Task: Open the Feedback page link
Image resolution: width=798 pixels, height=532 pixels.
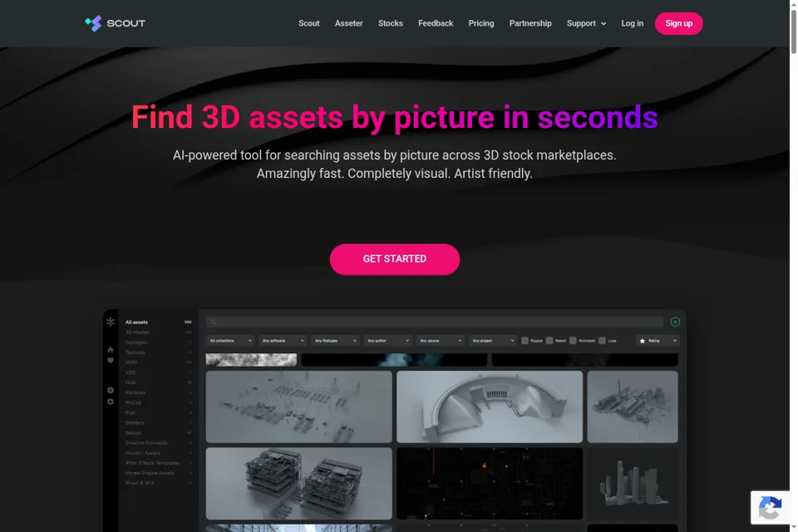Action: click(x=436, y=23)
